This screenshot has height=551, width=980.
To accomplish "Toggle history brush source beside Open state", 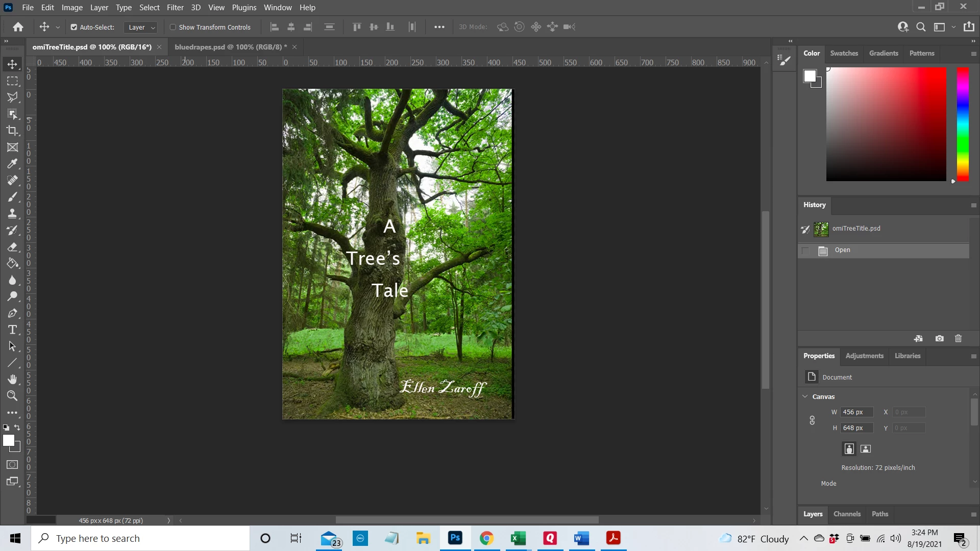I will (805, 251).
